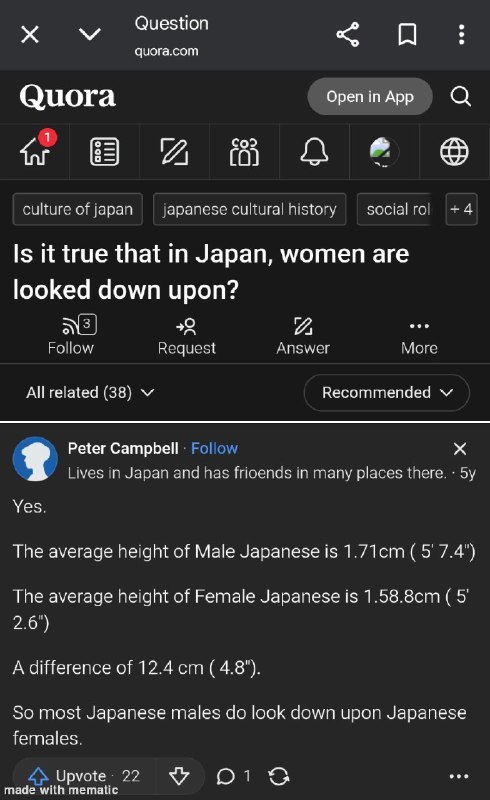The width and height of the screenshot is (490, 800).
Task: Expand the browser tab chevron
Action: pyautogui.click(x=90, y=35)
